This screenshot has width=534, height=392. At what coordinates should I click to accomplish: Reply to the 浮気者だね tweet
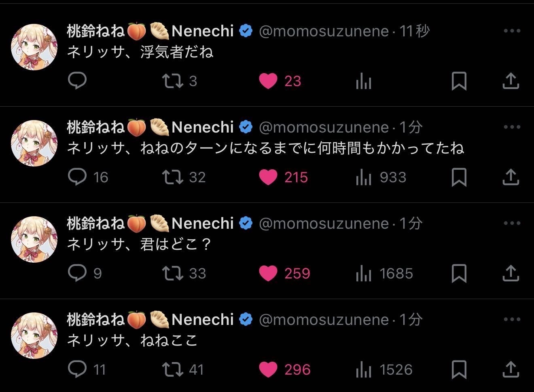point(77,81)
